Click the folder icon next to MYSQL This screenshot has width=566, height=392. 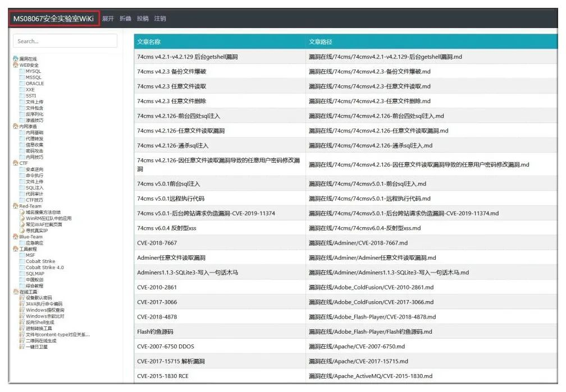(x=22, y=71)
